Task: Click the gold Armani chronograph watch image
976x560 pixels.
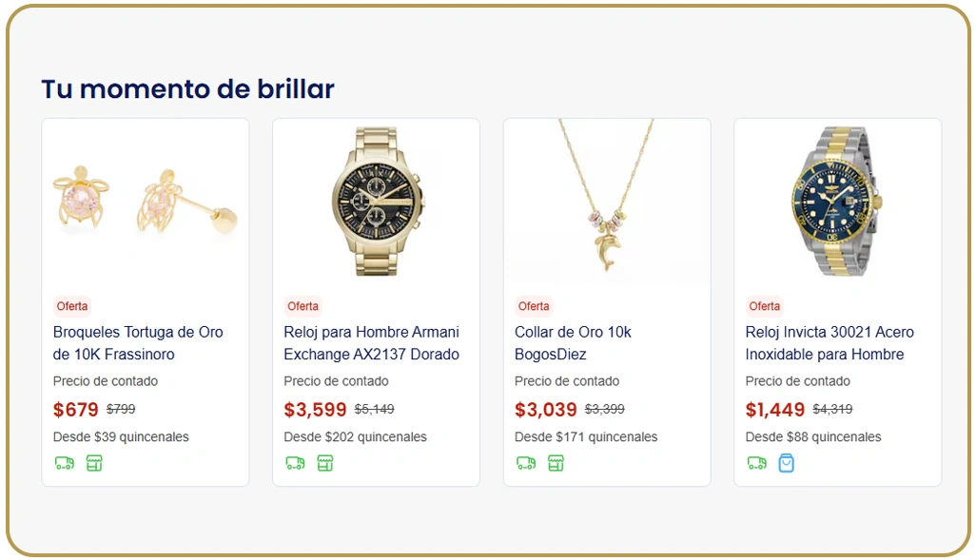Action: tap(376, 202)
